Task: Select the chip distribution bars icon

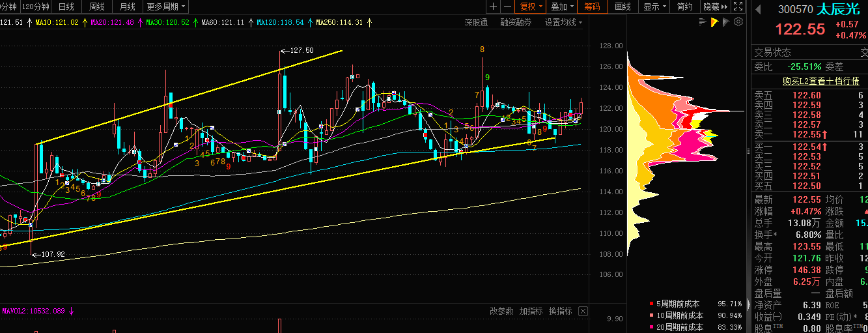Action: point(703,22)
